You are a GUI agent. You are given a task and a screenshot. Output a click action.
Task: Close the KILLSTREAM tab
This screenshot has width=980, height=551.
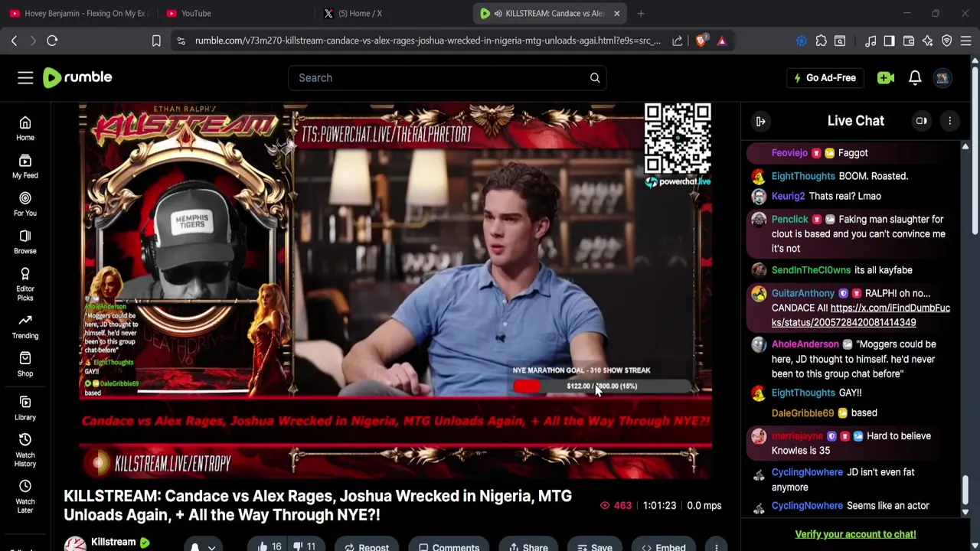(617, 13)
